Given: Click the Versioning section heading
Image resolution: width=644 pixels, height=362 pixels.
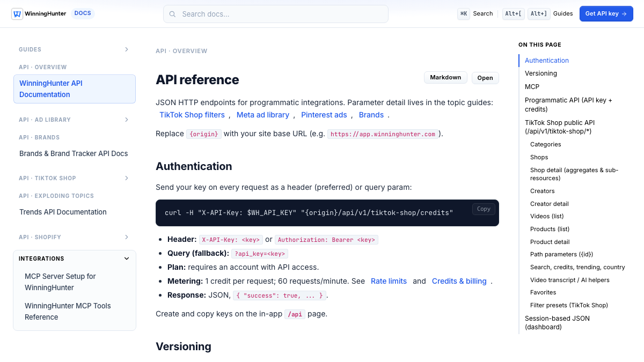Looking at the screenshot, I should pos(184,346).
